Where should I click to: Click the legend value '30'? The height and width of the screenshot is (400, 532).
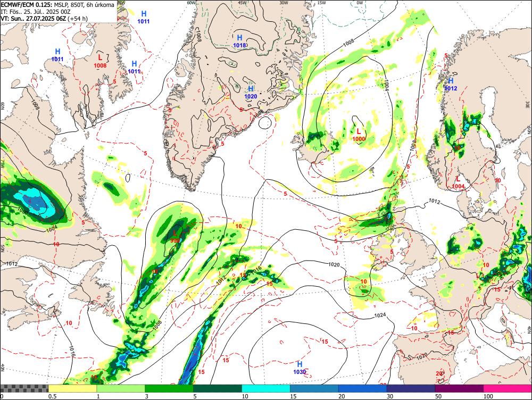390,396
